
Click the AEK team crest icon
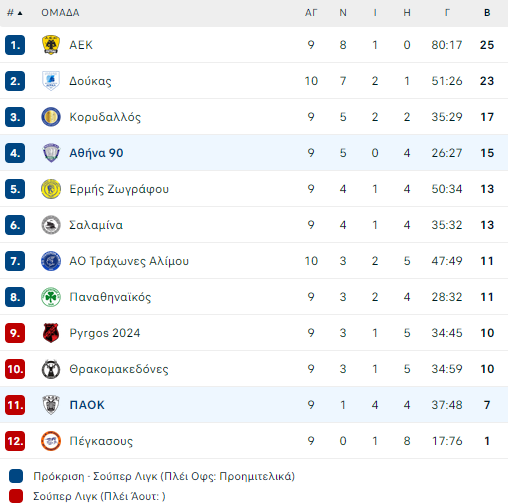click(x=51, y=45)
